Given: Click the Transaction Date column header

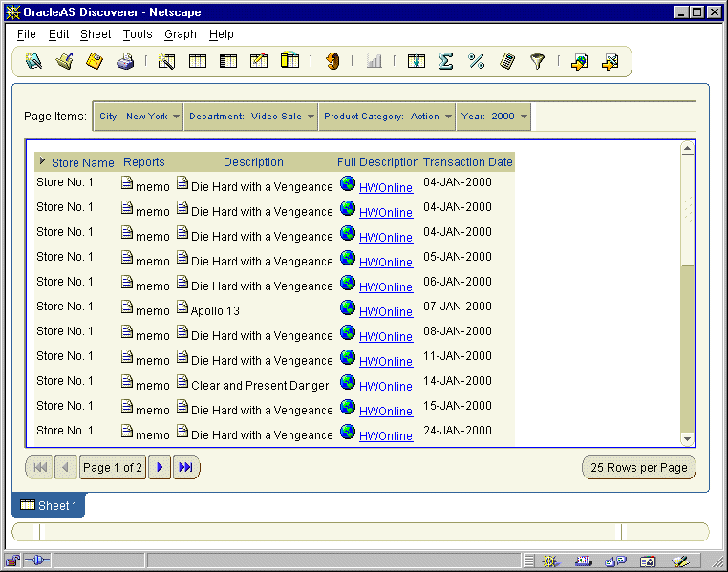Looking at the screenshot, I should coord(467,162).
